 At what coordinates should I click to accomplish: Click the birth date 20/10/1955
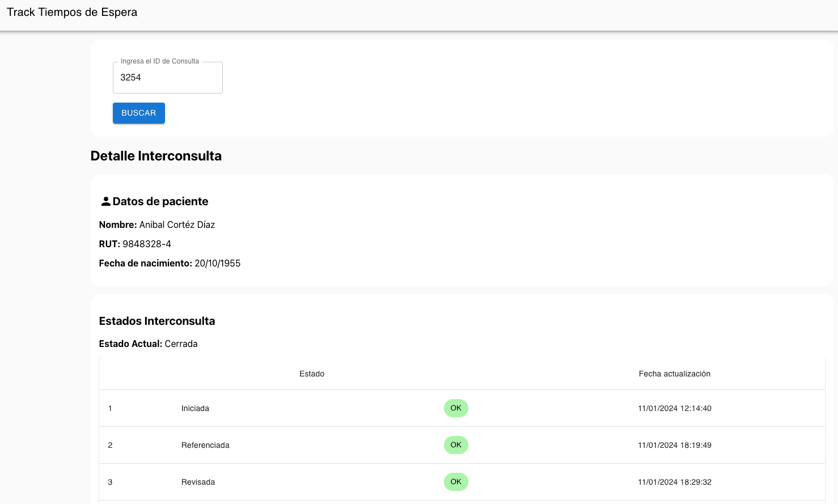coord(217,263)
